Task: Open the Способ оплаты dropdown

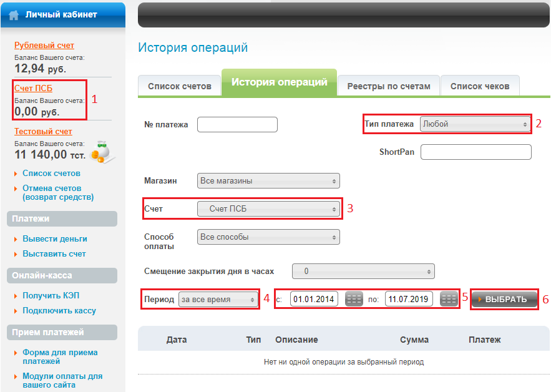Action: [x=268, y=237]
